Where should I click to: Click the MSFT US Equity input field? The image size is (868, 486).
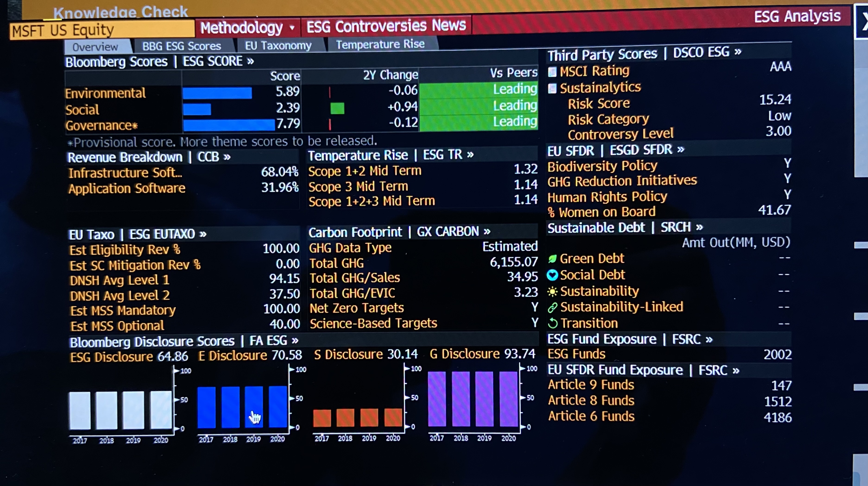tap(102, 30)
